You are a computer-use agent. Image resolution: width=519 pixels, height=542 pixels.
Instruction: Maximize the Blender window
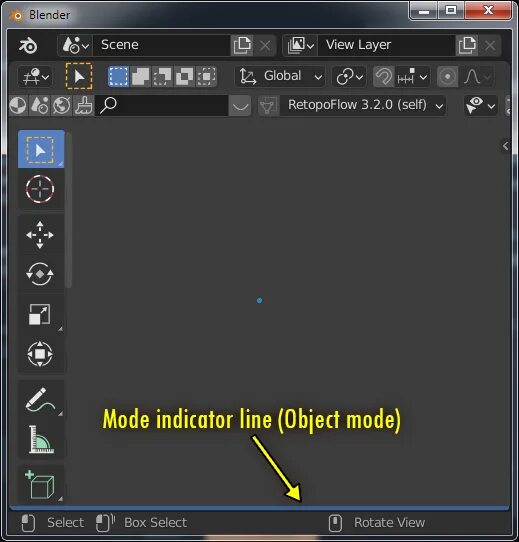tap(451, 11)
